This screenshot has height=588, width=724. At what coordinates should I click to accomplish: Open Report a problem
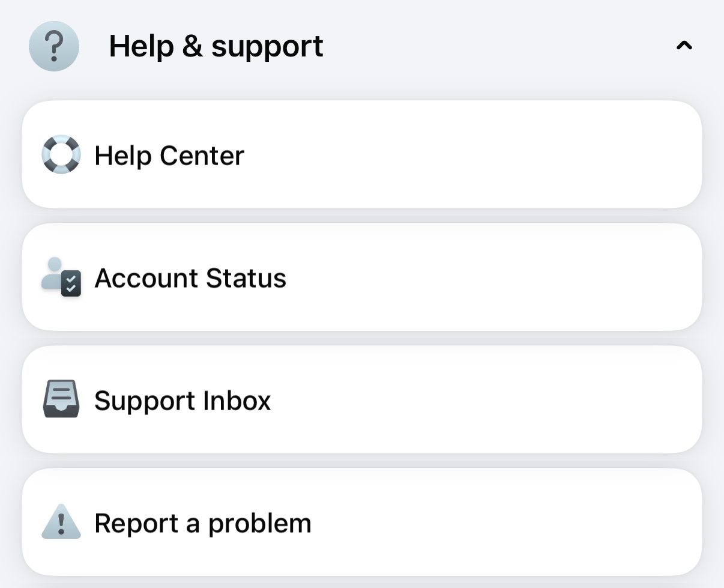coord(202,523)
